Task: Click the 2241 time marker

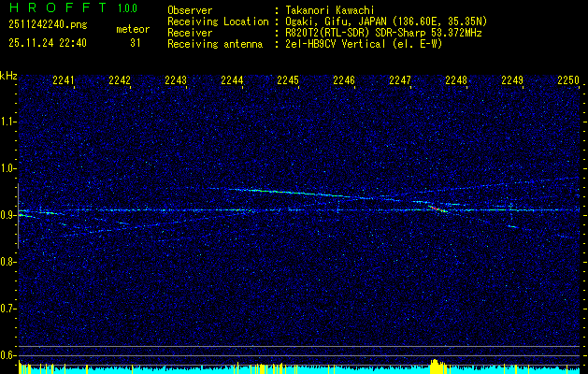Action: [x=64, y=79]
